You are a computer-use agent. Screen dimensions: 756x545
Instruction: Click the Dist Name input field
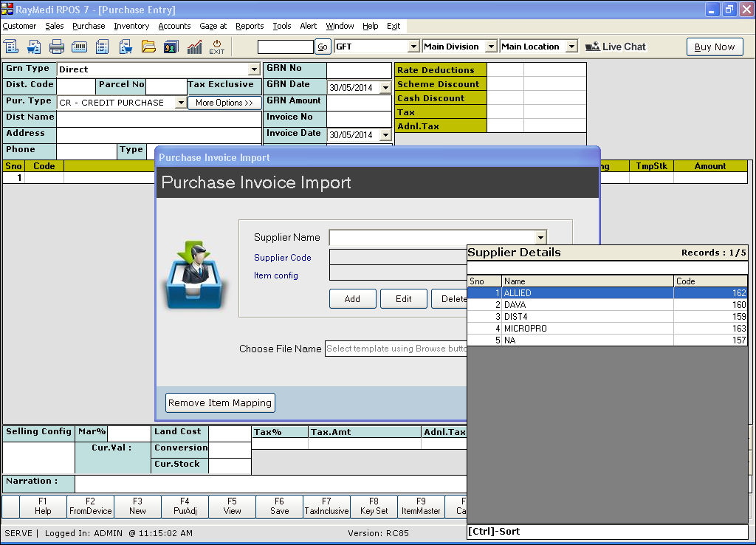coord(159,119)
